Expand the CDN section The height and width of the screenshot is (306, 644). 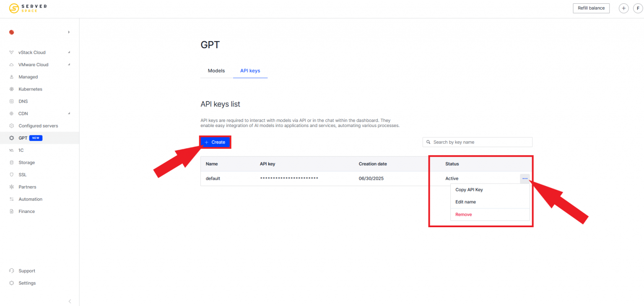click(70, 113)
